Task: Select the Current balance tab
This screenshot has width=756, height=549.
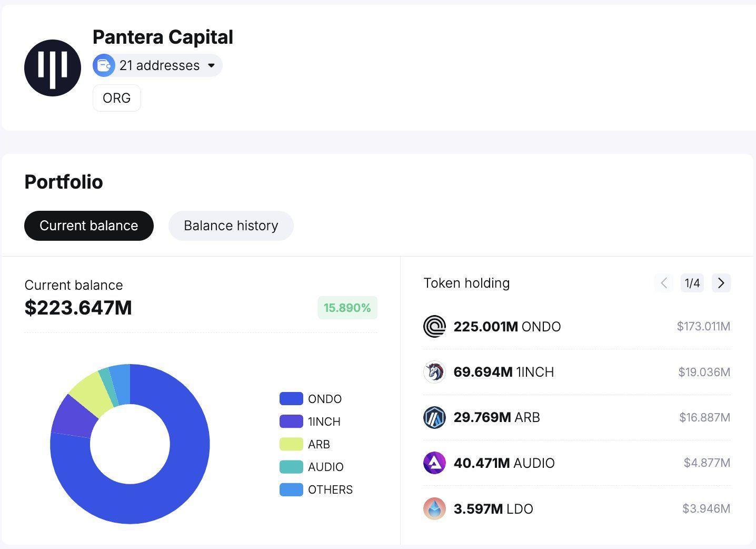Action: pyautogui.click(x=89, y=226)
